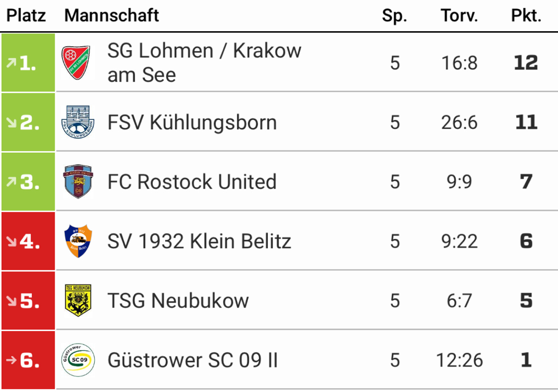Open the TSG Neubukow team link
Screen dimensions: 558x392
point(178,301)
